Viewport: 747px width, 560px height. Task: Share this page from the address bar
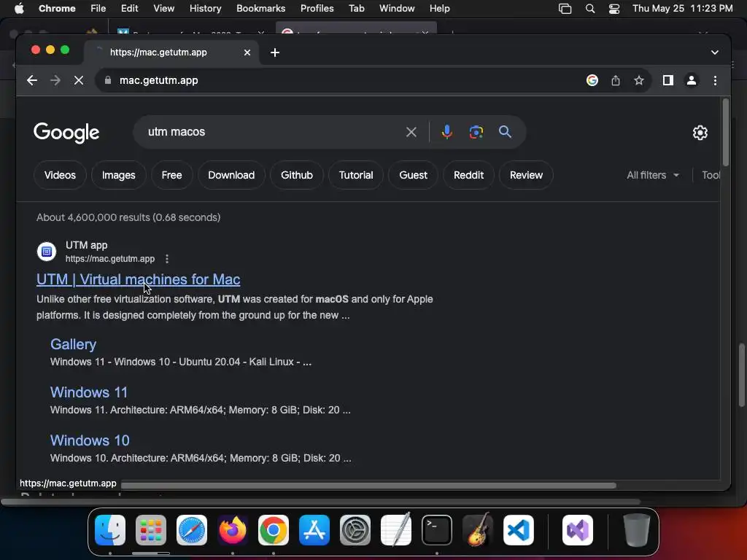616,80
